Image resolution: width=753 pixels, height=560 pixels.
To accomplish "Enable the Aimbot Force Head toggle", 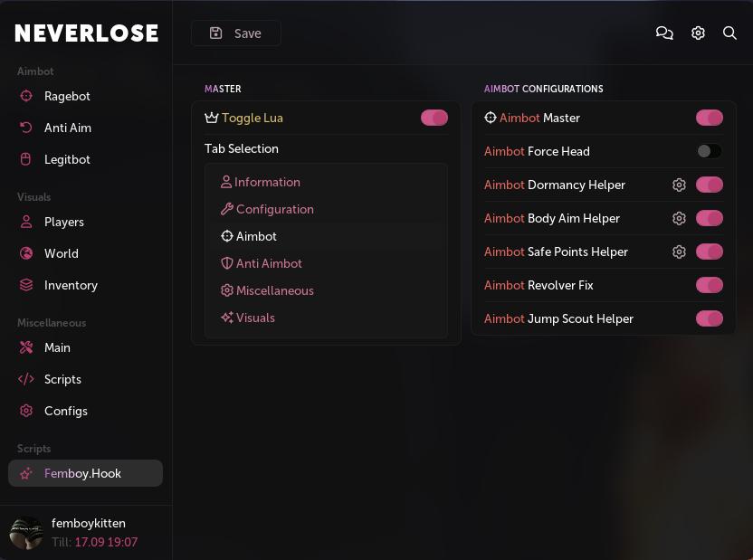I will [710, 151].
